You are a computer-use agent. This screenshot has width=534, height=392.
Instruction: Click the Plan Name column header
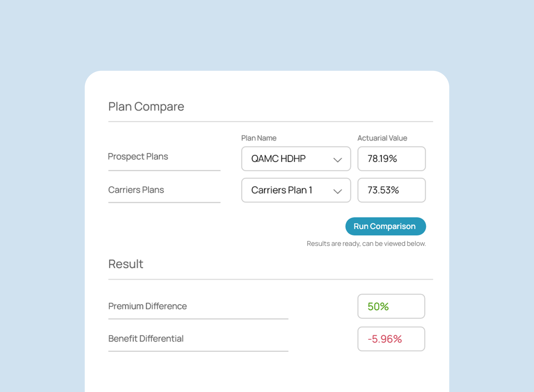click(x=259, y=138)
